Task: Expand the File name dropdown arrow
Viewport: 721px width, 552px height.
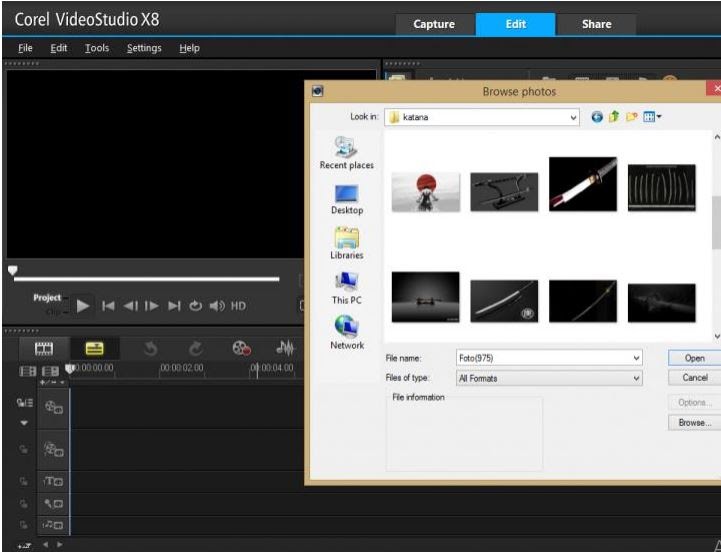Action: pyautogui.click(x=636, y=358)
